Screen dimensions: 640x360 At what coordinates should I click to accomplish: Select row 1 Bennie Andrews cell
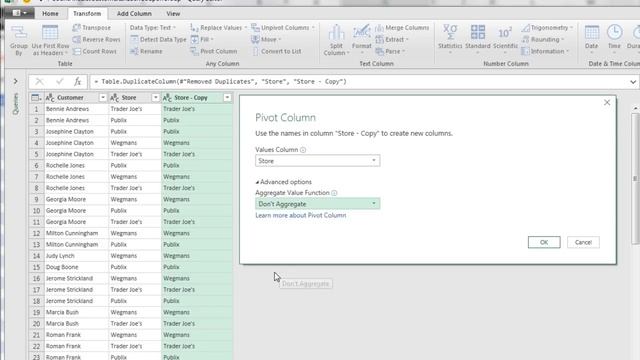[76, 109]
